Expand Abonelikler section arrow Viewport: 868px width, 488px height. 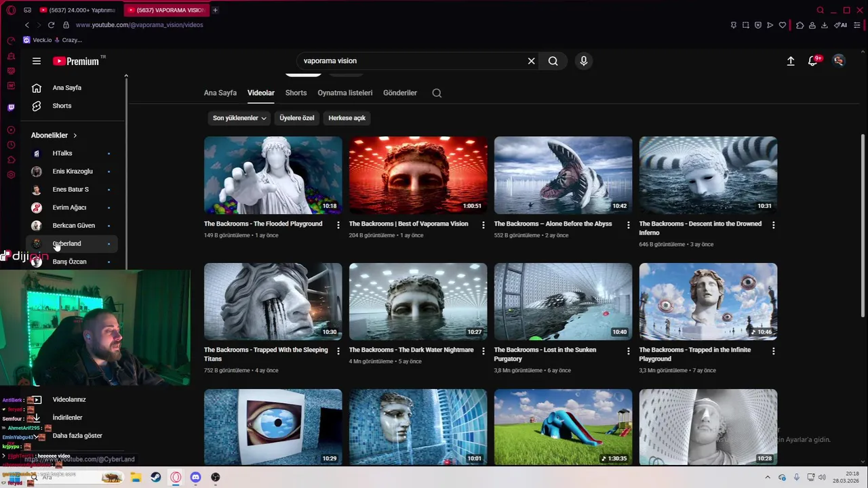coord(75,136)
